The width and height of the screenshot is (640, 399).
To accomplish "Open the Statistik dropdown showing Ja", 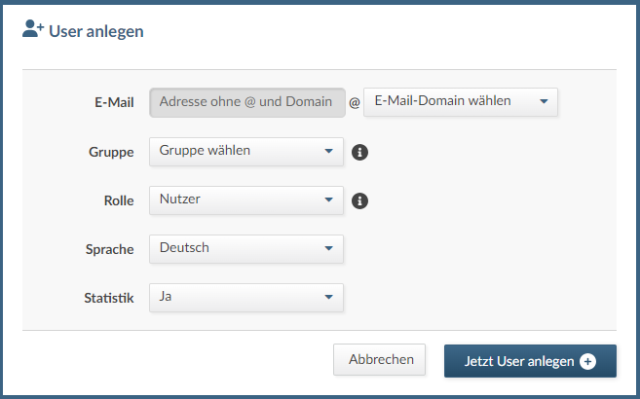I will click(x=246, y=298).
